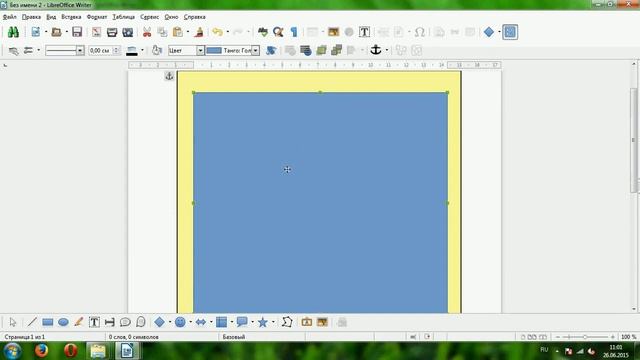Click the Spelling check icon

[x=263, y=32]
